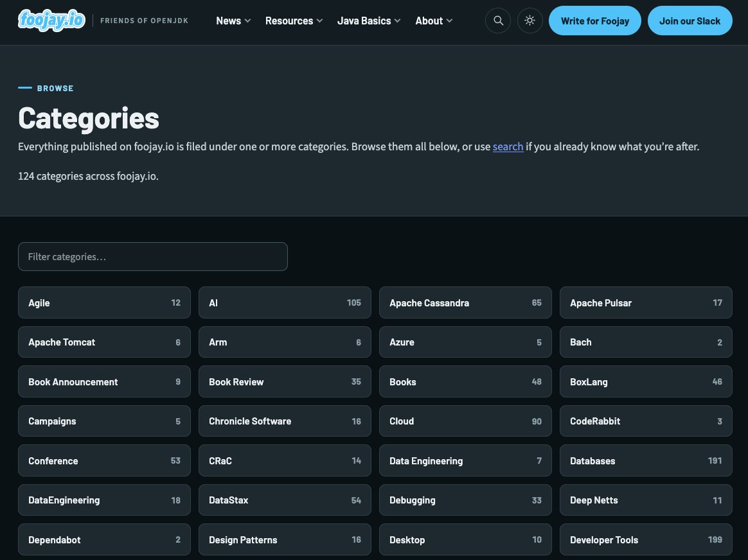This screenshot has width=748, height=560.
Task: Open the Chronicle Software category
Action: tap(285, 421)
